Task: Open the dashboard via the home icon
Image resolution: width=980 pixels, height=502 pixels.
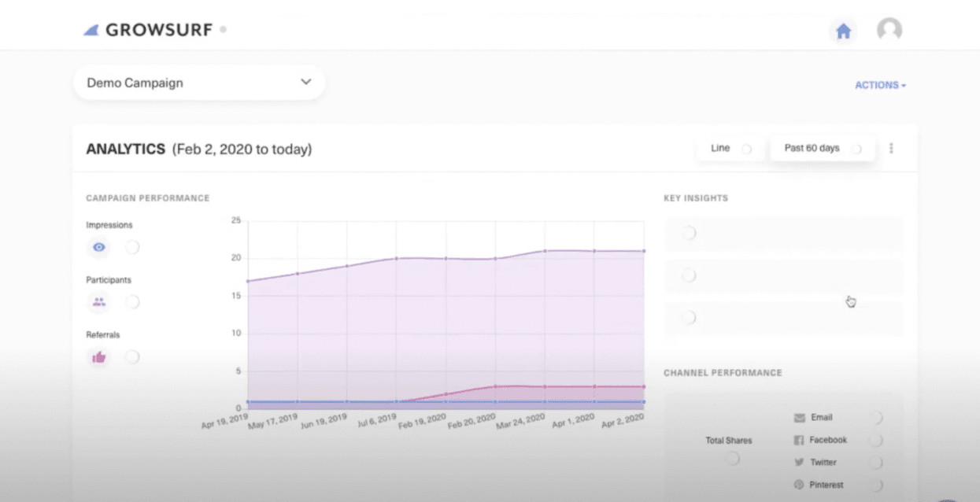Action: click(843, 31)
